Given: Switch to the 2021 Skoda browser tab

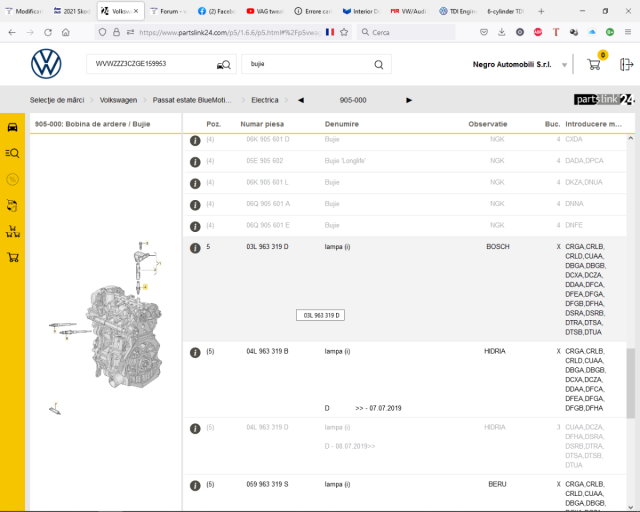Looking at the screenshot, I should [72, 11].
